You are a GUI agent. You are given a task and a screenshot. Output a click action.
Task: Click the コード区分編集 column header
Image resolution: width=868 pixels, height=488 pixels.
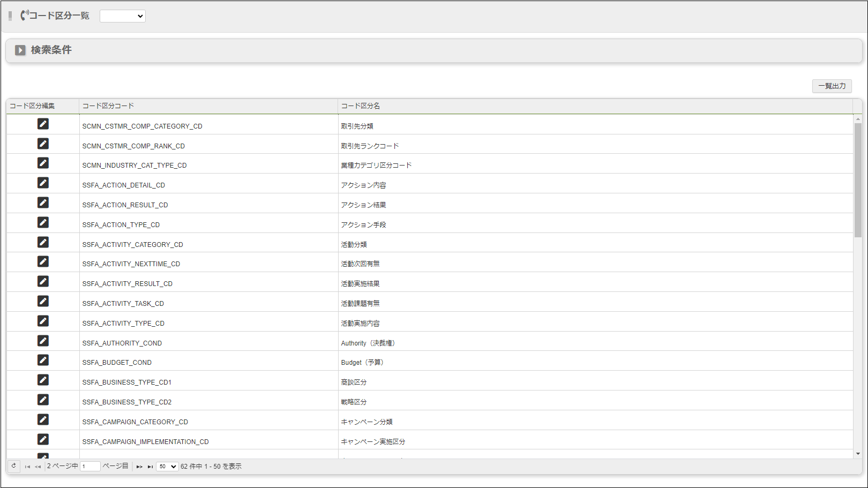pyautogui.click(x=43, y=106)
